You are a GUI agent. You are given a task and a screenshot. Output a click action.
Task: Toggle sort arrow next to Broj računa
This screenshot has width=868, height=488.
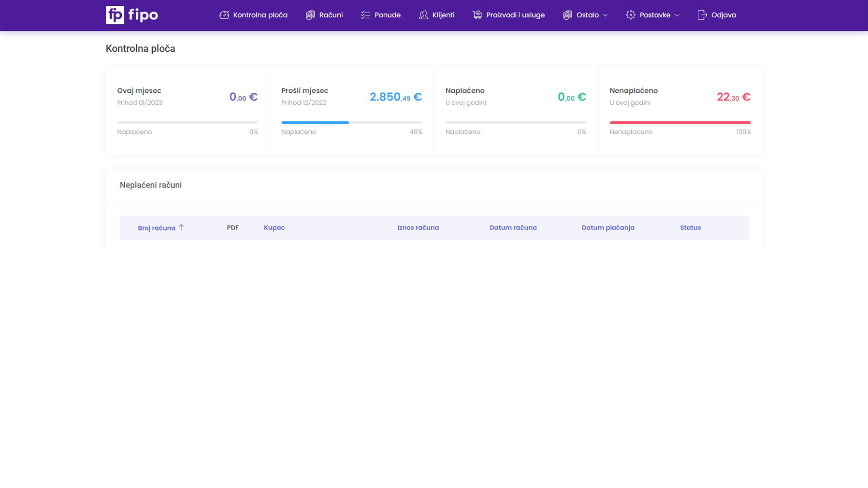click(181, 227)
